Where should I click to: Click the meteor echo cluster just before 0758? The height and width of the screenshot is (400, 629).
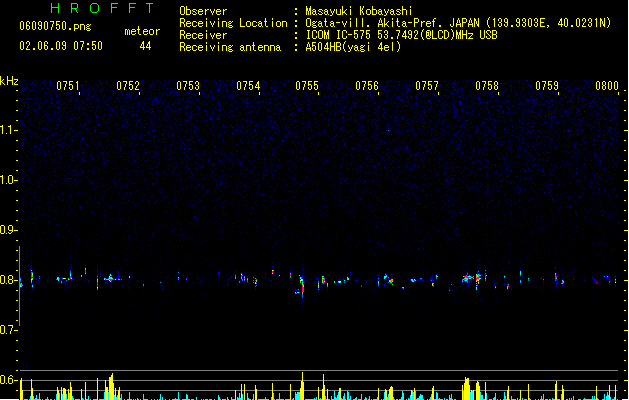click(473, 278)
